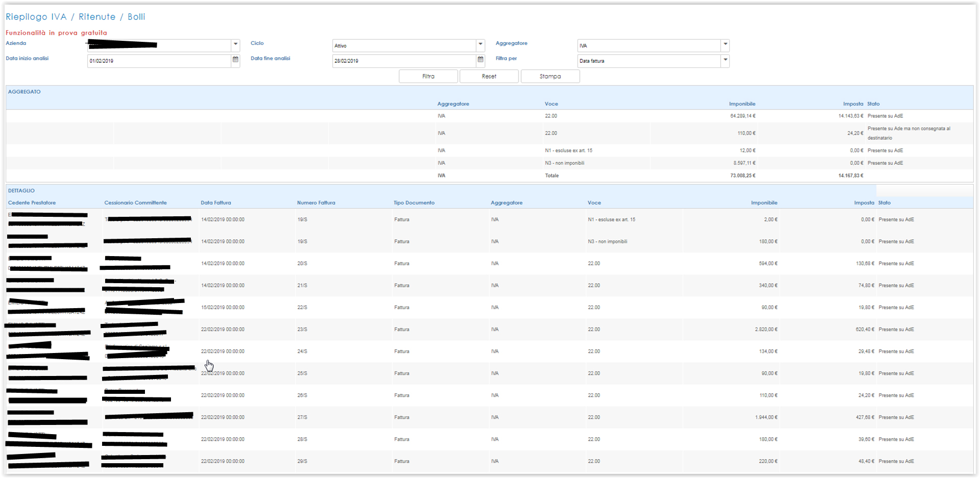Select the DETTAGLIO section header
This screenshot has height=478, width=980.
pos(21,191)
